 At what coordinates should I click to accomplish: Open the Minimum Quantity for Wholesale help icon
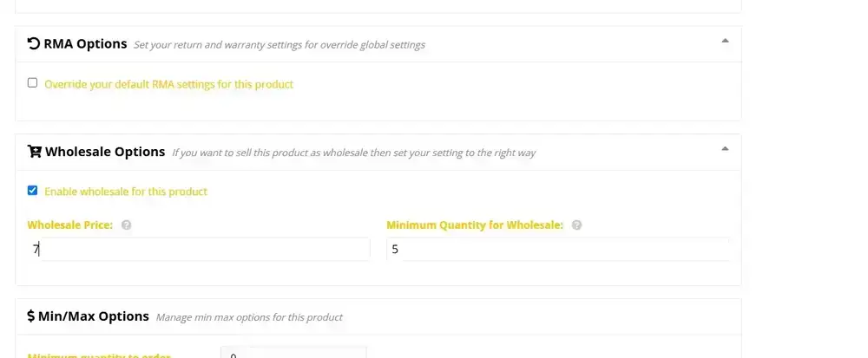576,225
